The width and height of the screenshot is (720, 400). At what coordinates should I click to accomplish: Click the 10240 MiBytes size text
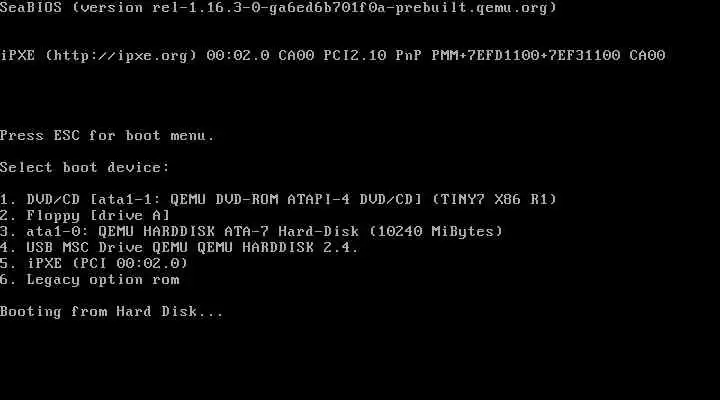436,231
